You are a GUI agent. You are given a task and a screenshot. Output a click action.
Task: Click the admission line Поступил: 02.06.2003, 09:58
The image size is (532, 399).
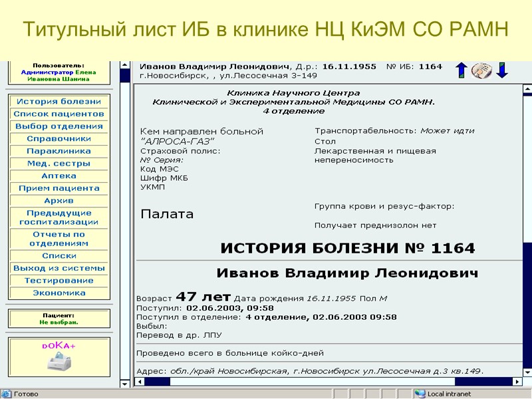[205, 308]
